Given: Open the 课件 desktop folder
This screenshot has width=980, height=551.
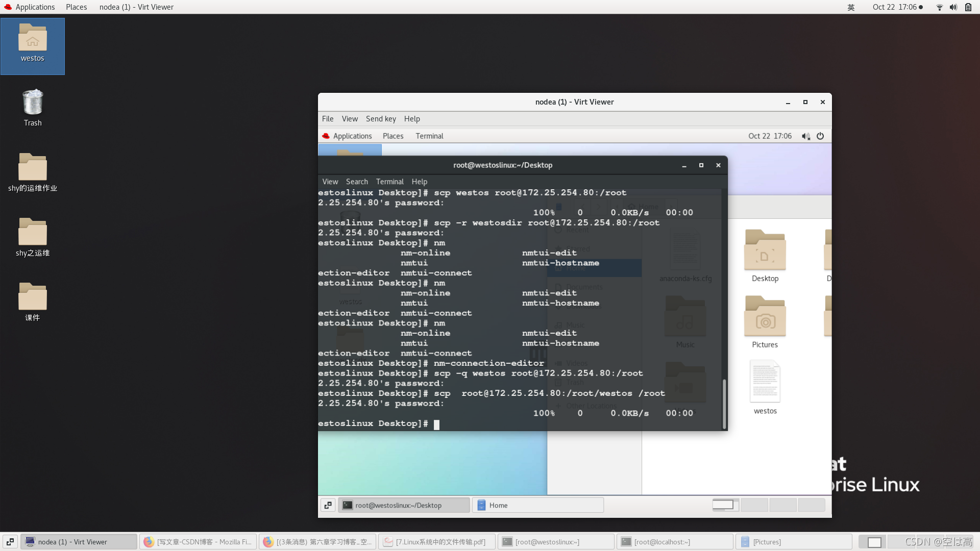Looking at the screenshot, I should point(33,303).
